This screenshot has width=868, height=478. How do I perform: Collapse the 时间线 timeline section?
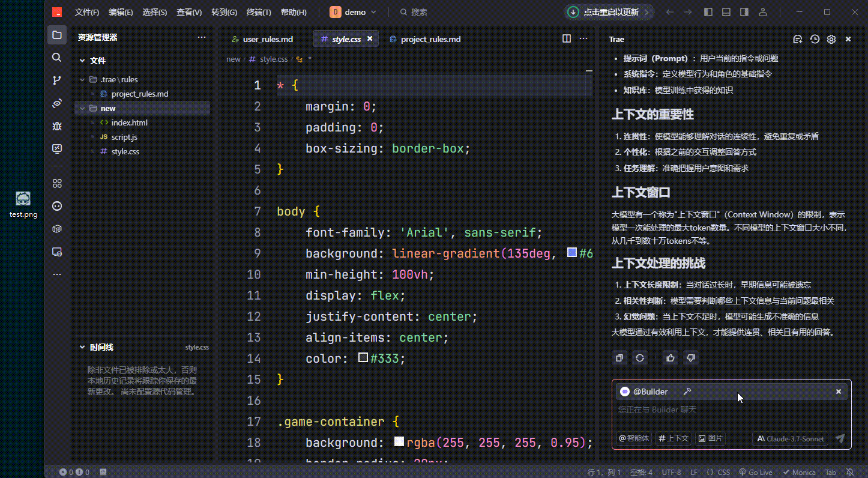[x=82, y=347]
